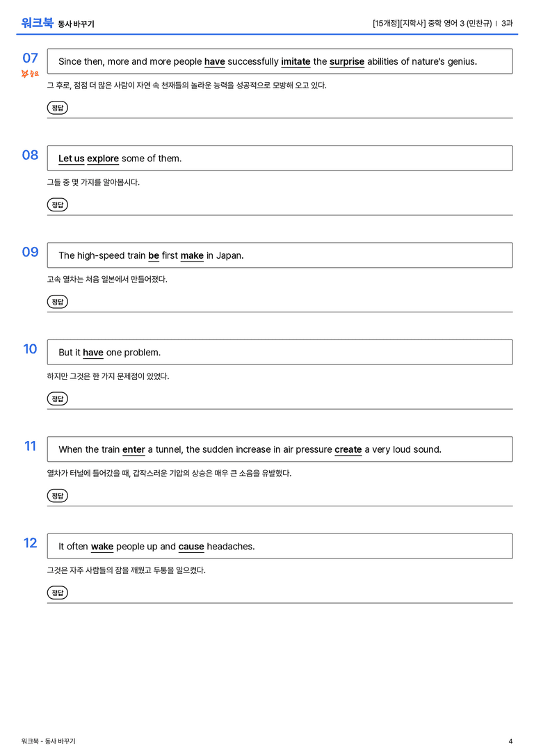
Task: Click the 정답 badge under question 10
Action: pos(57,399)
